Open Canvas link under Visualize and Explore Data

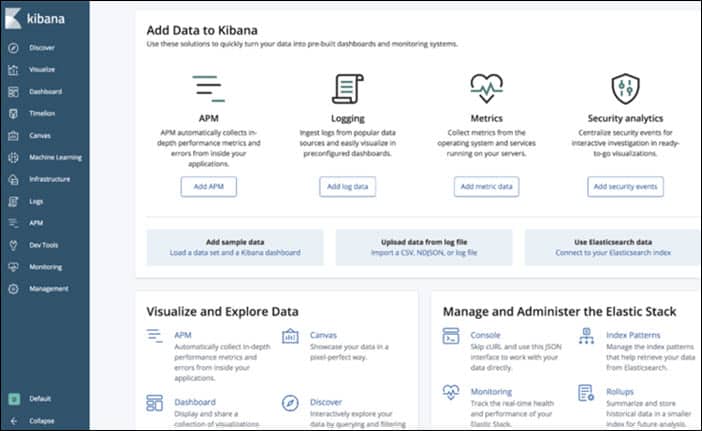point(323,335)
